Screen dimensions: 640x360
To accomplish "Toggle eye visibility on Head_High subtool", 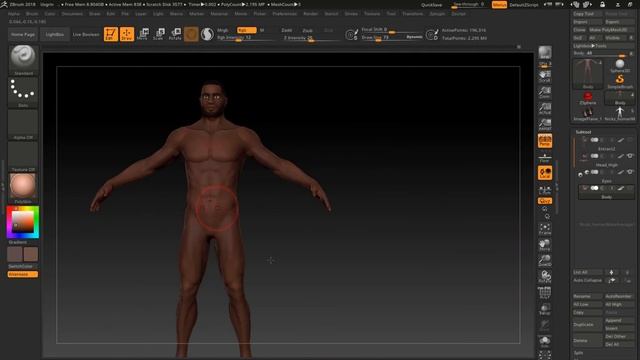I will point(630,156).
